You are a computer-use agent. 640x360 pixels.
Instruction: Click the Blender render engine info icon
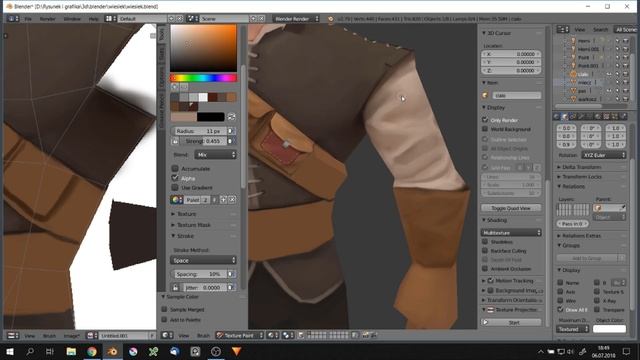point(331,19)
